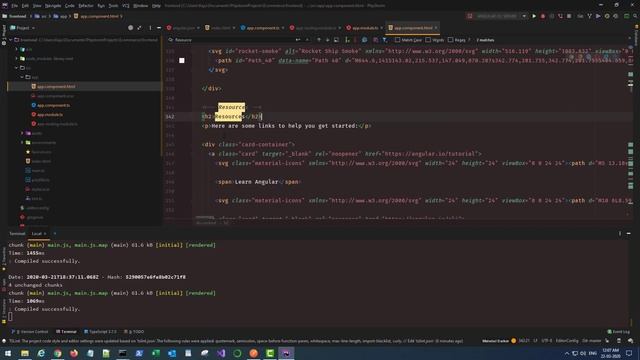Open the Visual Studio icon on the taskbar
The image size is (640, 360).
coord(221,353)
